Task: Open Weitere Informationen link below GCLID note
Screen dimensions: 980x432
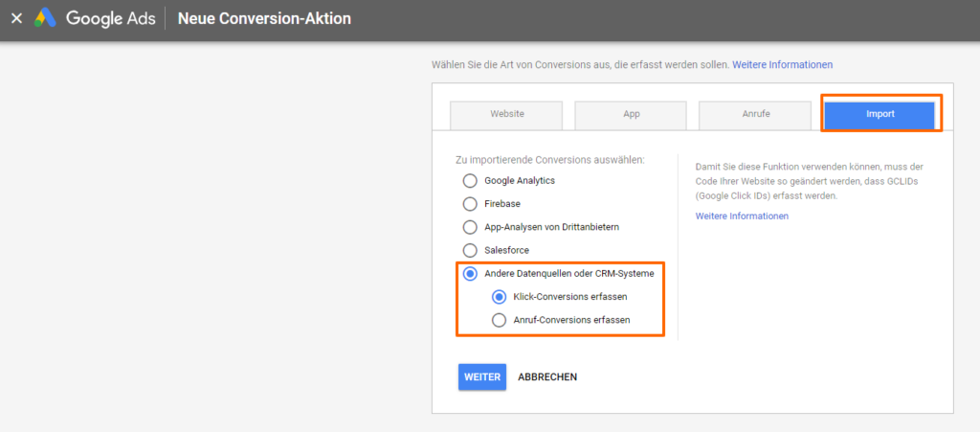Action: click(x=742, y=216)
